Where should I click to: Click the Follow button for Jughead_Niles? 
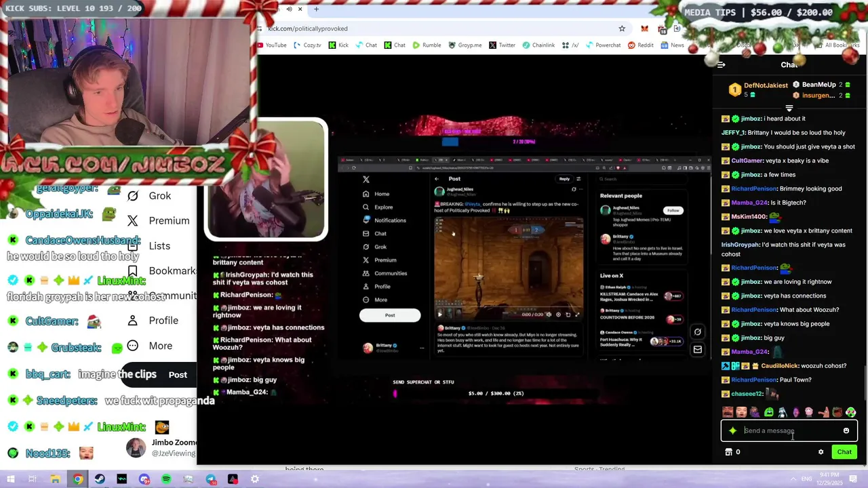coord(673,210)
